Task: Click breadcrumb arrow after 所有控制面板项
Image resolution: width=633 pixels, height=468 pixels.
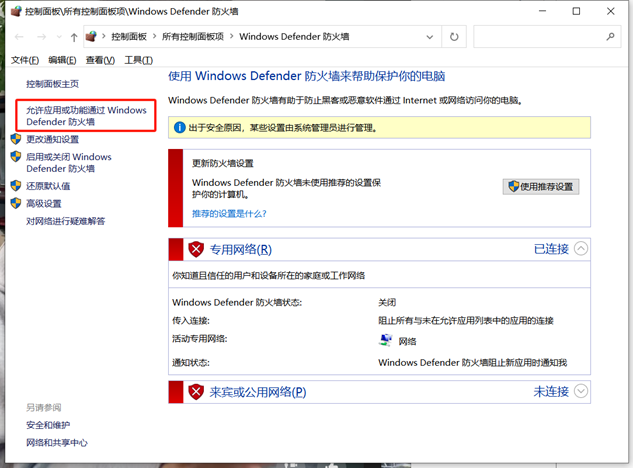Action: [x=232, y=37]
